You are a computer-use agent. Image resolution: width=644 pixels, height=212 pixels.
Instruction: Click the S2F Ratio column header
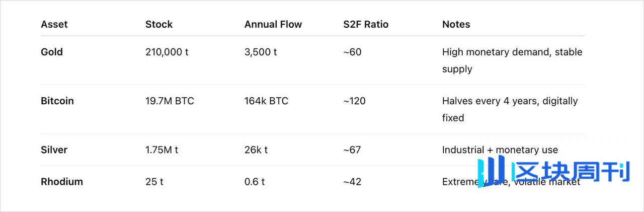(x=366, y=24)
